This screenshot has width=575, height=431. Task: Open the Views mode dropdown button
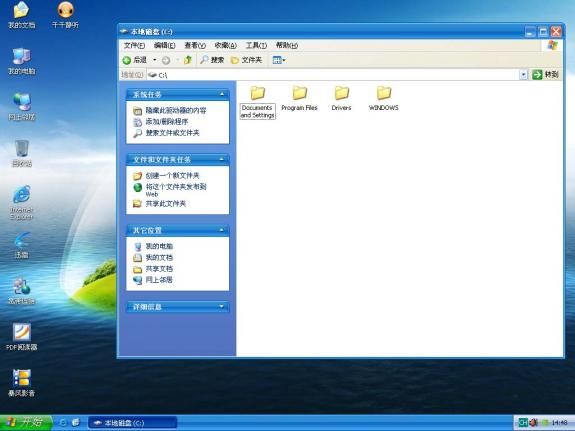click(279, 60)
